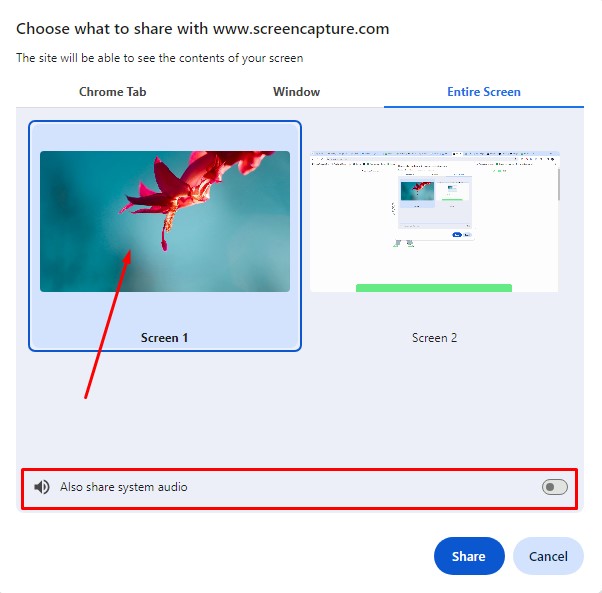Select the Screen 2 browser preview thumbnail
Screen dimensions: 602x593
[x=435, y=221]
